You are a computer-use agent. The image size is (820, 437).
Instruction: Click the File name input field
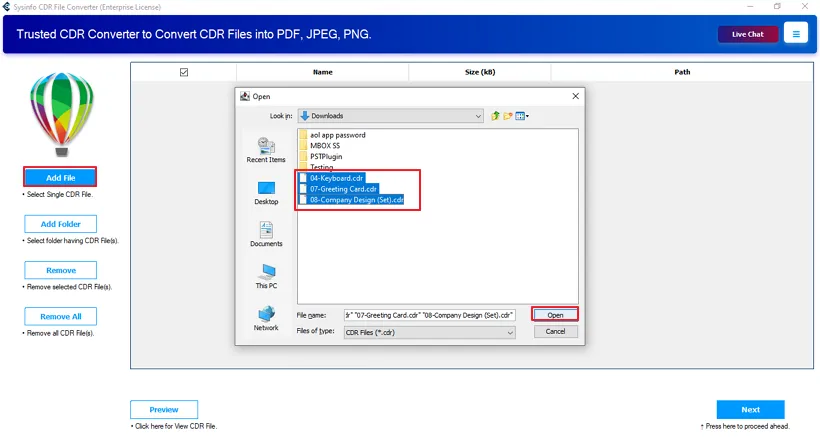click(429, 315)
